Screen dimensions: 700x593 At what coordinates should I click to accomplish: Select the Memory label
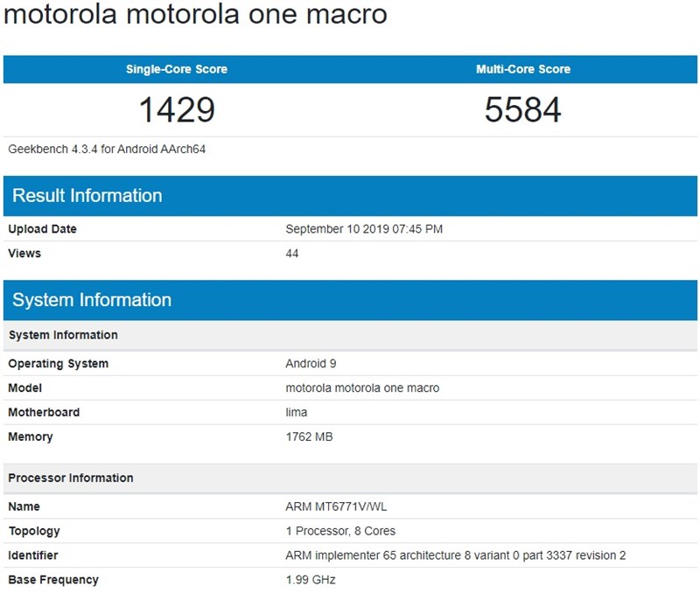point(31,436)
